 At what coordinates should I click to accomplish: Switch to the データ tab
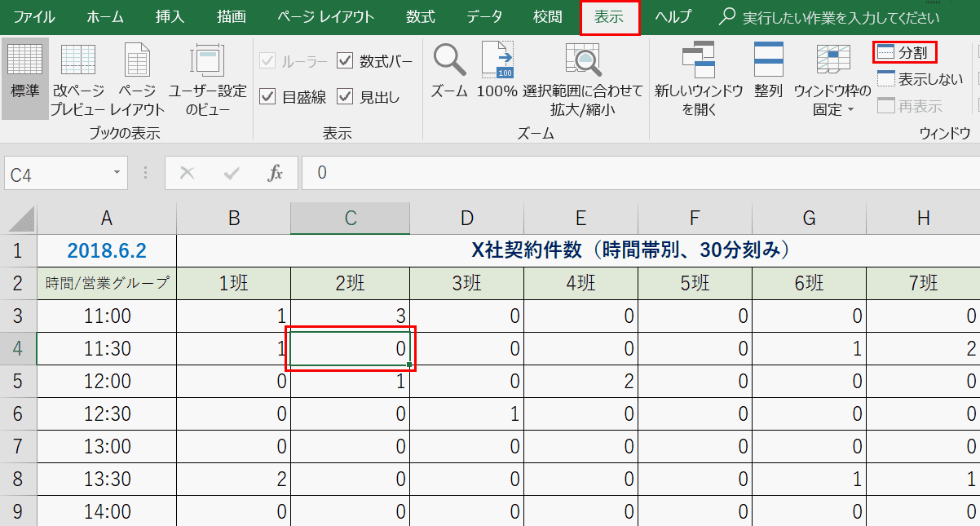[x=484, y=17]
